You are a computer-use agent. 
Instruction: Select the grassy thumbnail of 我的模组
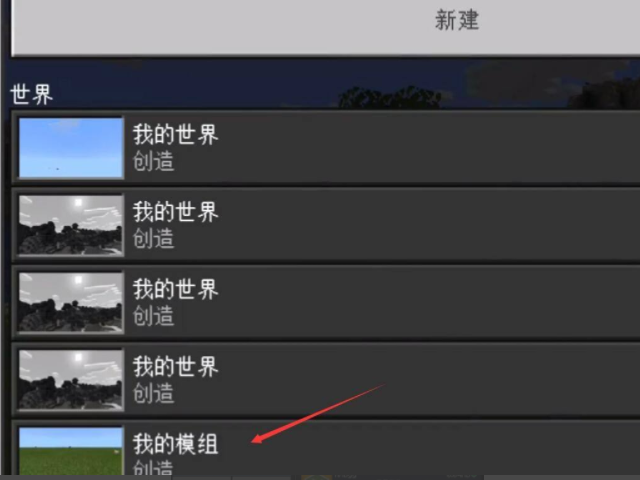[x=71, y=451]
